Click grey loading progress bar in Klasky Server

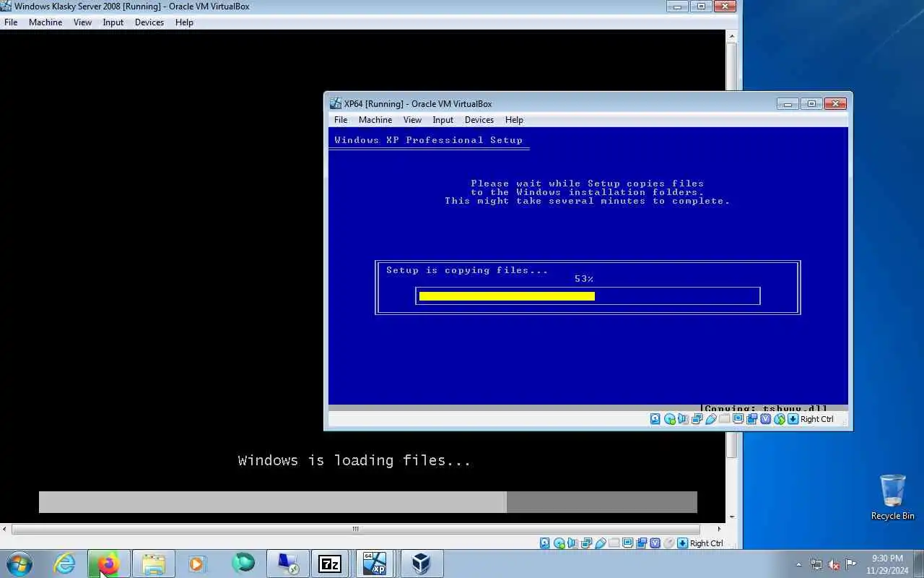[368, 502]
